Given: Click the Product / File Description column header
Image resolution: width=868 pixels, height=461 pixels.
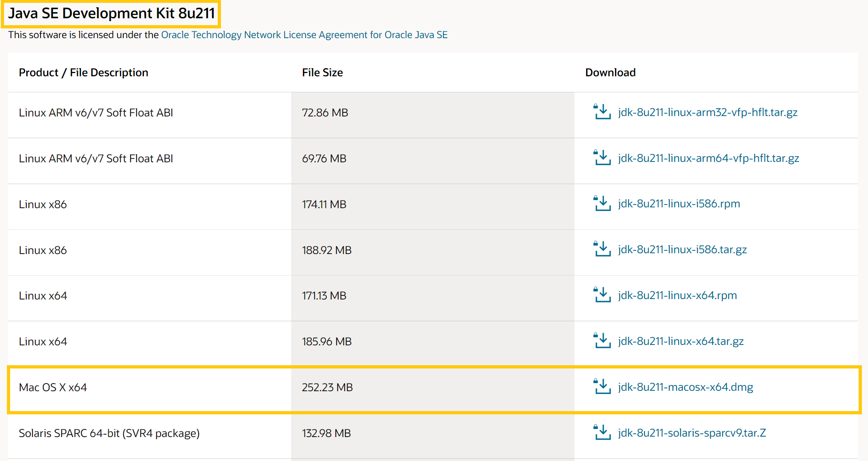Looking at the screenshot, I should pos(84,73).
